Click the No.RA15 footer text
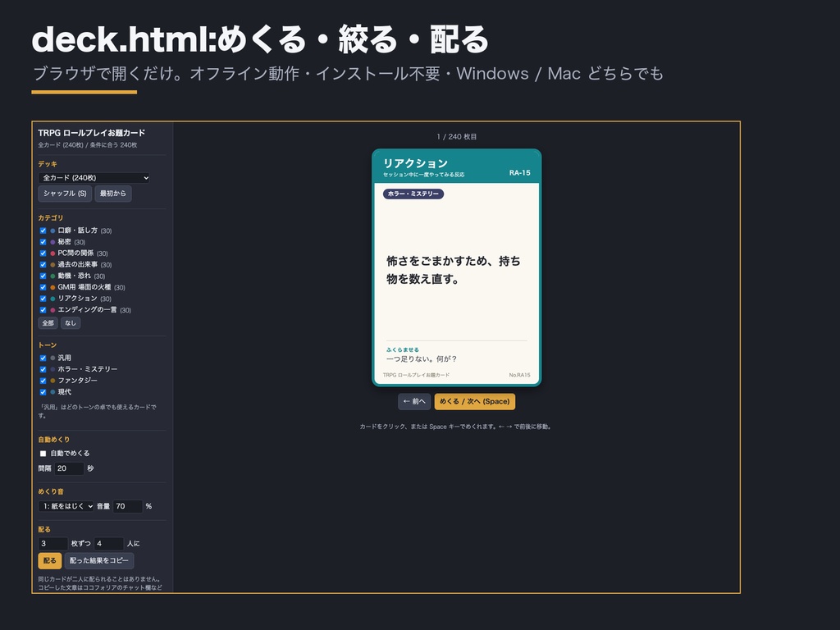 [x=519, y=375]
